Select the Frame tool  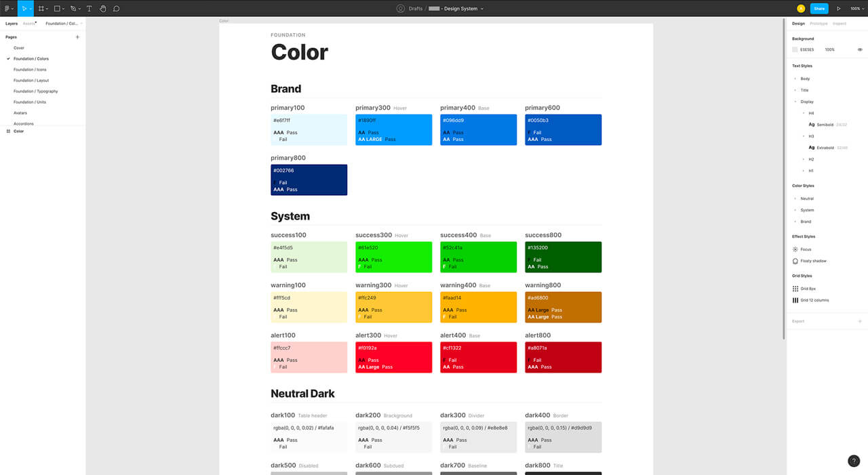pos(41,8)
